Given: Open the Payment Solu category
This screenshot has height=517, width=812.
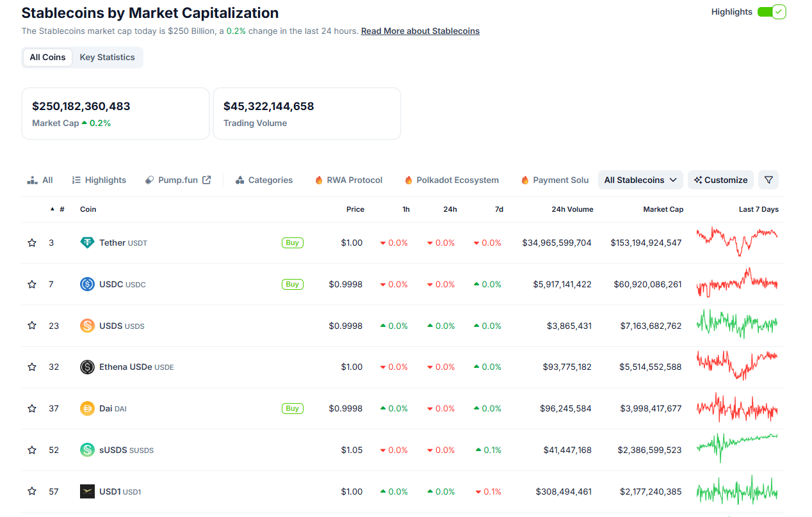Looking at the screenshot, I should (x=555, y=180).
